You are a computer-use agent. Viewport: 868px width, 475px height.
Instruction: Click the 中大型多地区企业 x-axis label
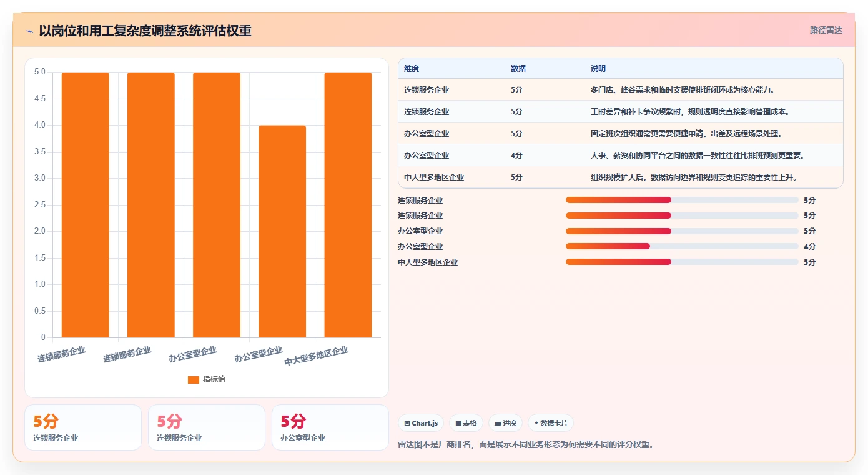point(316,357)
